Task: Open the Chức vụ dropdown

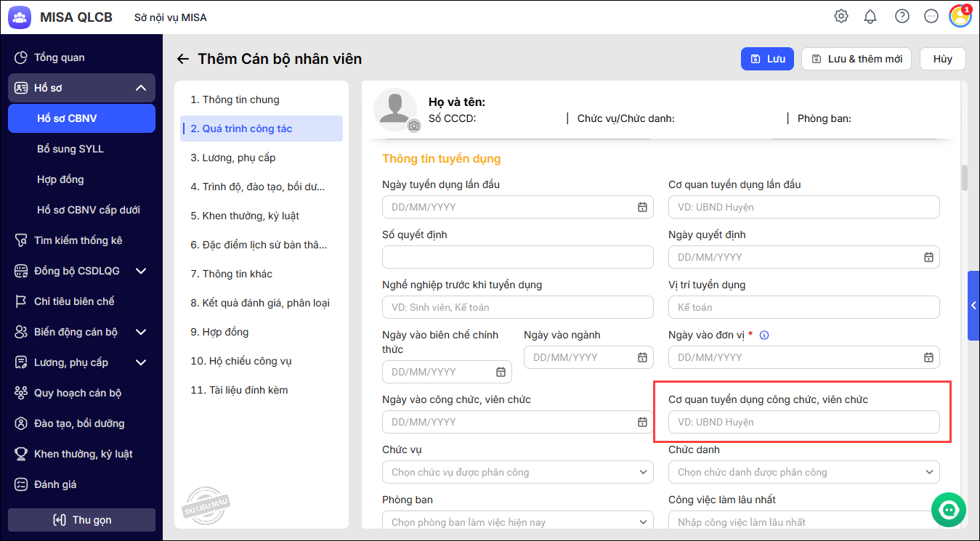Action: pos(517,472)
